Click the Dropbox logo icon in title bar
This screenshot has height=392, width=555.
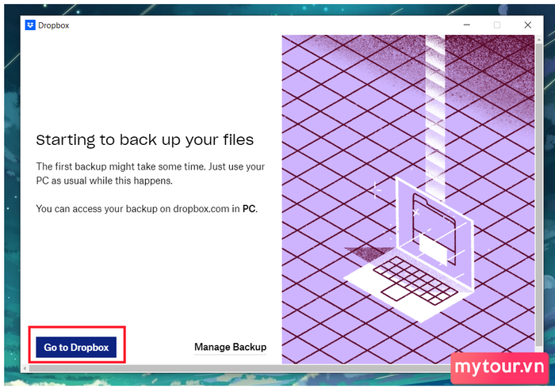30,25
